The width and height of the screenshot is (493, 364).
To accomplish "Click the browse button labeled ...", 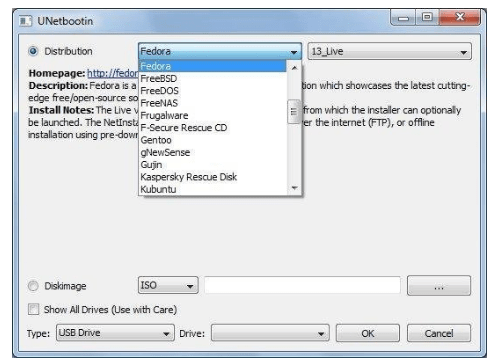I will click(439, 286).
